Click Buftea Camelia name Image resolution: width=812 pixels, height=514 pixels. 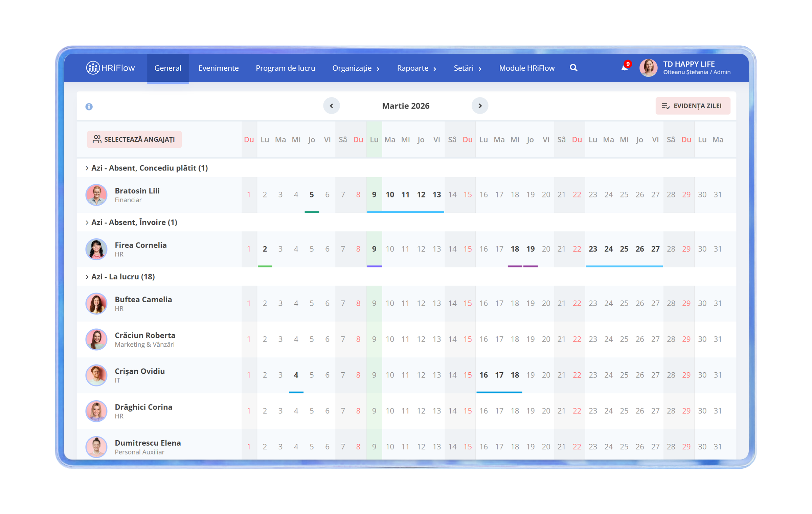coord(143,300)
